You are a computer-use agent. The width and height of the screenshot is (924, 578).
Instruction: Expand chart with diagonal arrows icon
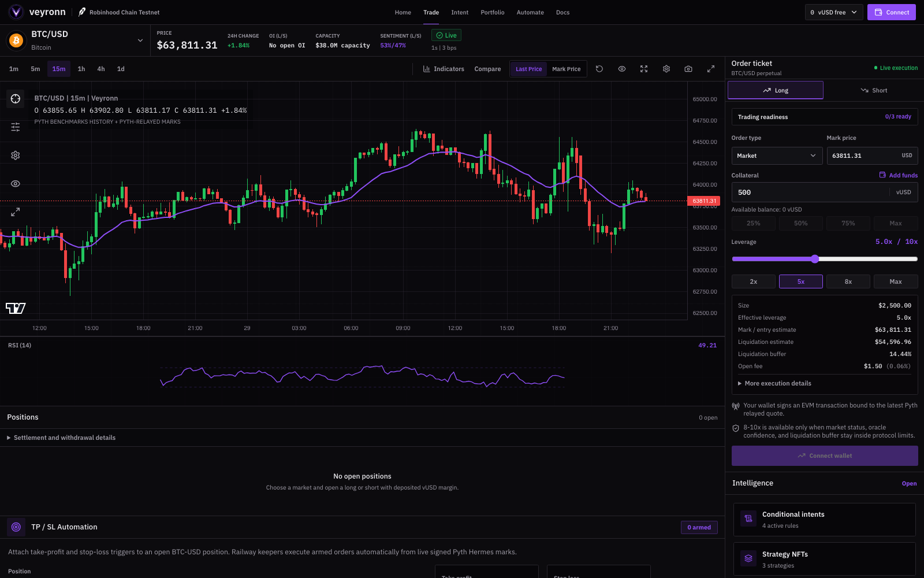click(x=711, y=69)
